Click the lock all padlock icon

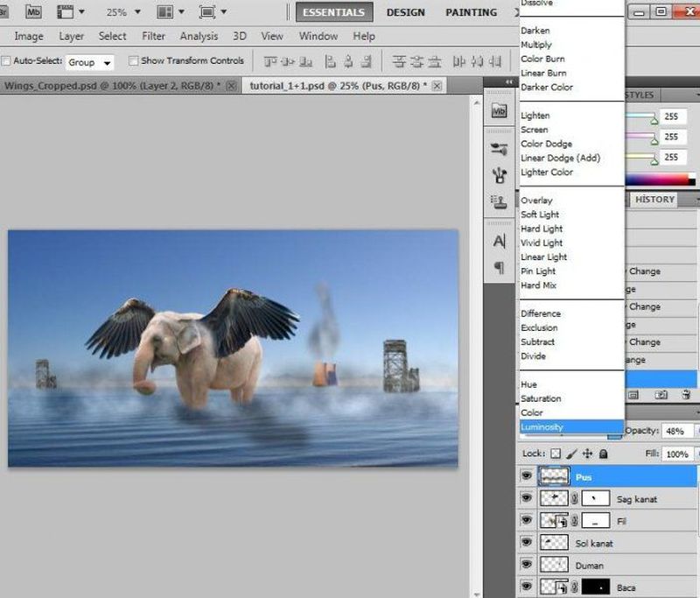pos(604,454)
